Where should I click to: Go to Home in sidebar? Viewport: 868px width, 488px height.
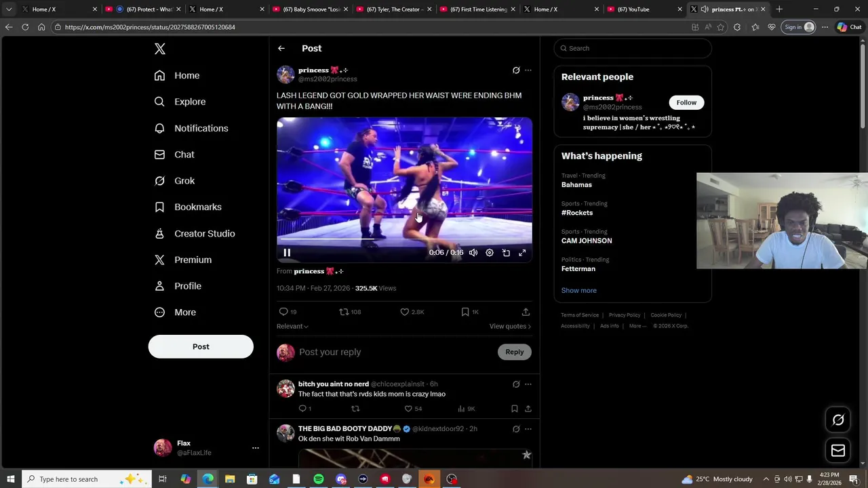[x=177, y=75]
